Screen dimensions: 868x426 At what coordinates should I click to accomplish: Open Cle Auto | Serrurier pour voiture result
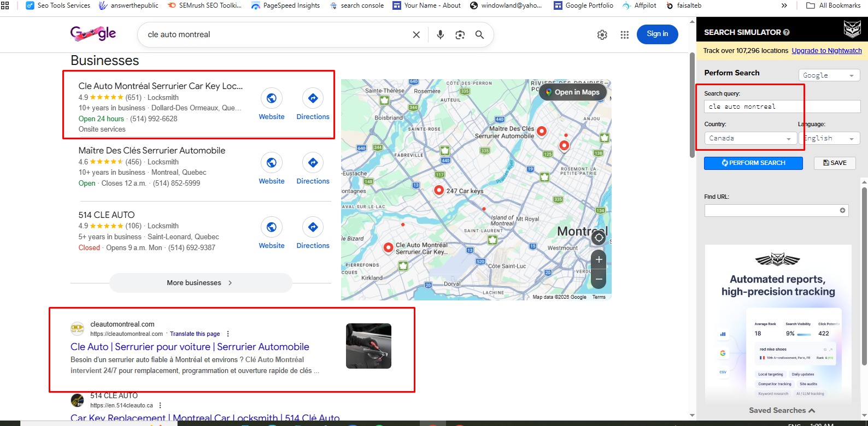(x=190, y=347)
